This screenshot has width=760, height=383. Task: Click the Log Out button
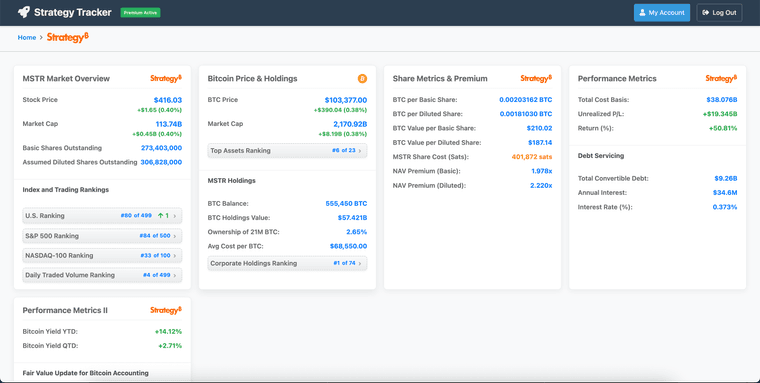tap(719, 13)
